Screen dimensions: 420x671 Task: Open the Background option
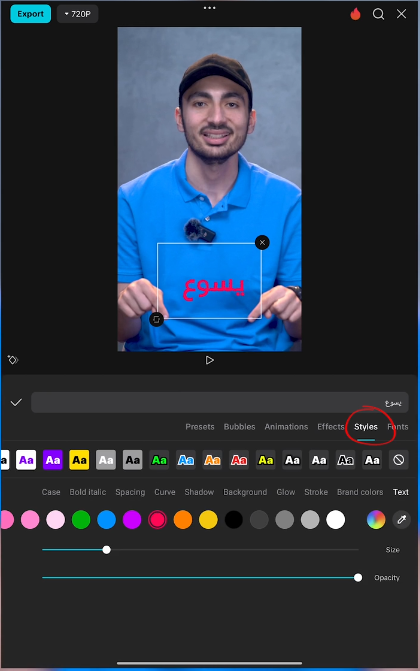[x=245, y=492]
